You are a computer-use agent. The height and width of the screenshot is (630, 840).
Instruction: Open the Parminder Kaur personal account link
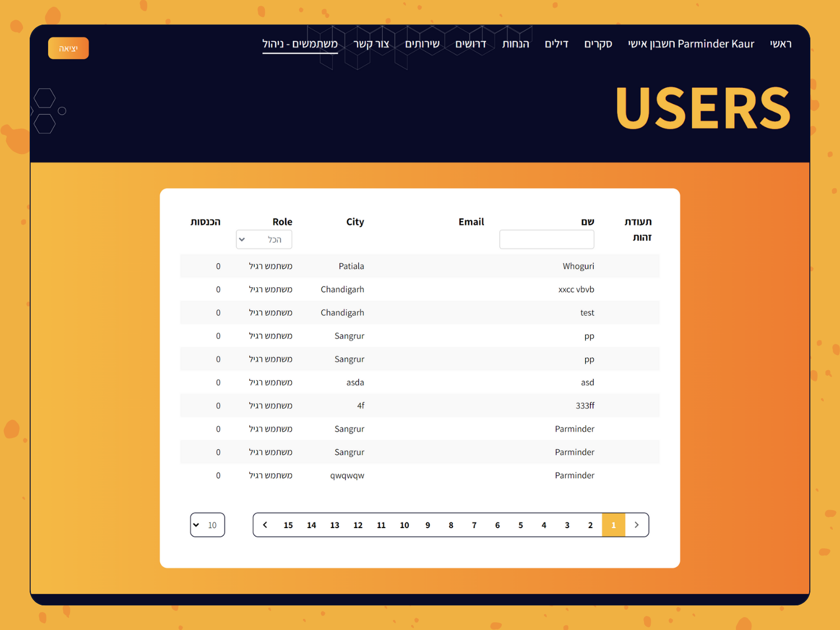click(x=690, y=44)
